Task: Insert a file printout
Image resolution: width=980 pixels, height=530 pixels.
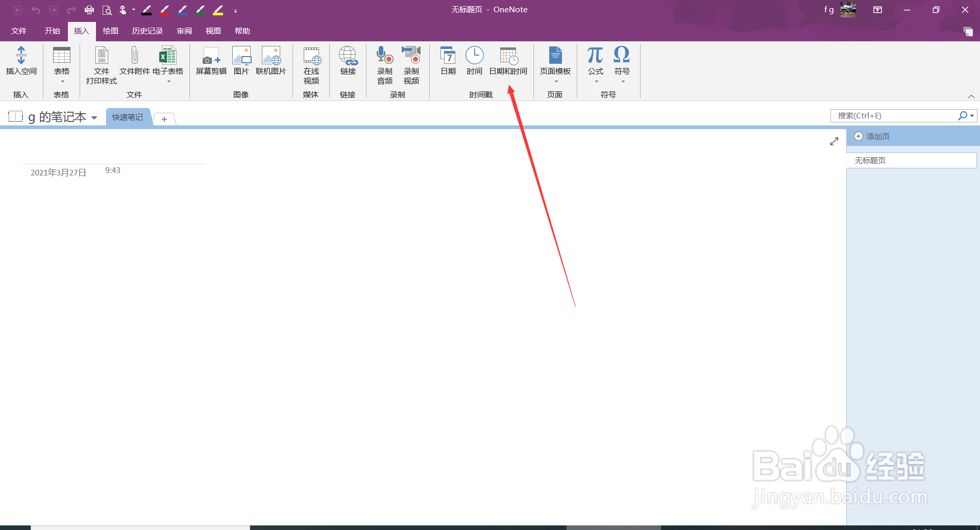Action: [x=102, y=65]
